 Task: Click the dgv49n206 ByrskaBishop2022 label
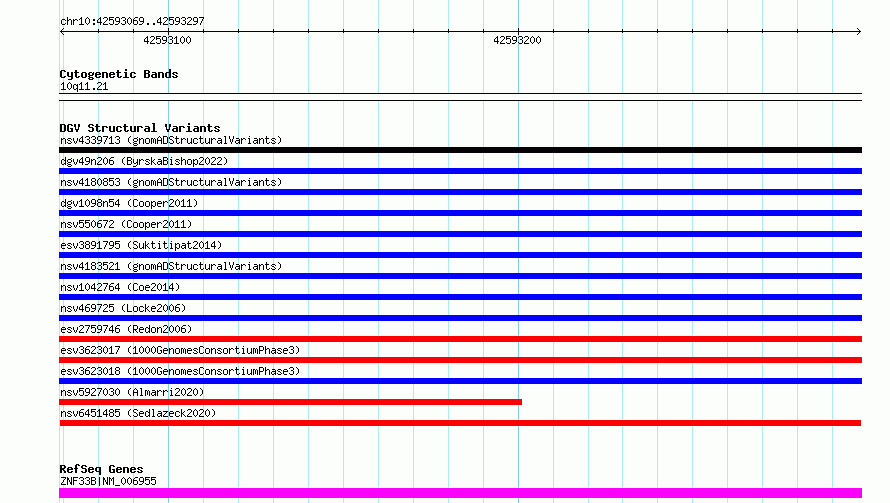(144, 161)
